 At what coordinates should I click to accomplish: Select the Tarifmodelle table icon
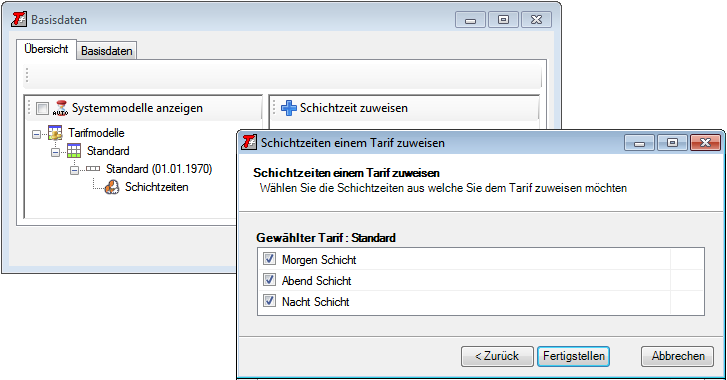tap(55, 133)
